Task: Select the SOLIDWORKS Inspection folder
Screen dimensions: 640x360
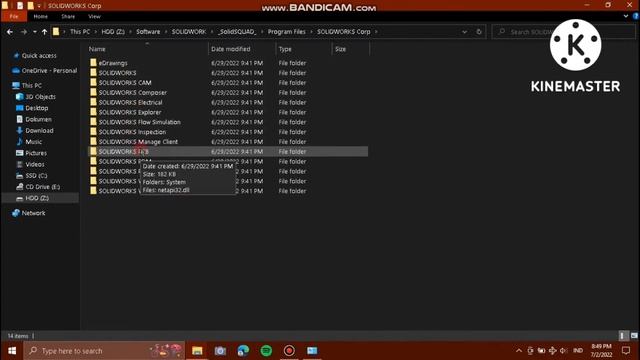Action: (x=228, y=131)
